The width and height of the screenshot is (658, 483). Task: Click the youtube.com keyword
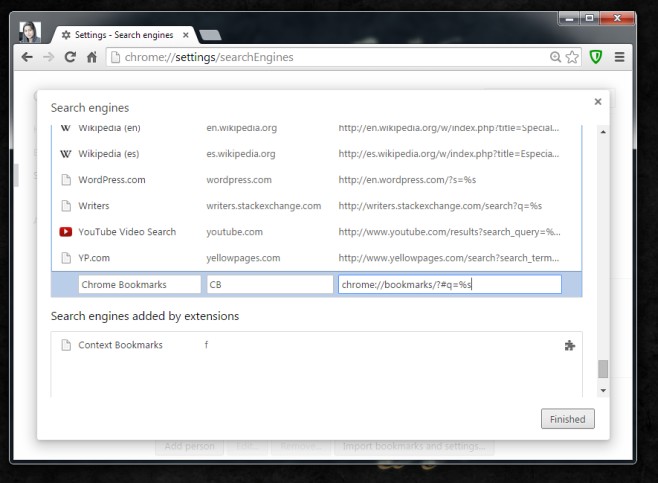(234, 232)
